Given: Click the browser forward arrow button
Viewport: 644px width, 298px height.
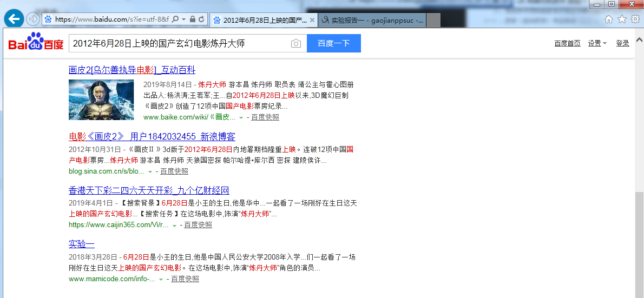Looking at the screenshot, I should tap(32, 19).
